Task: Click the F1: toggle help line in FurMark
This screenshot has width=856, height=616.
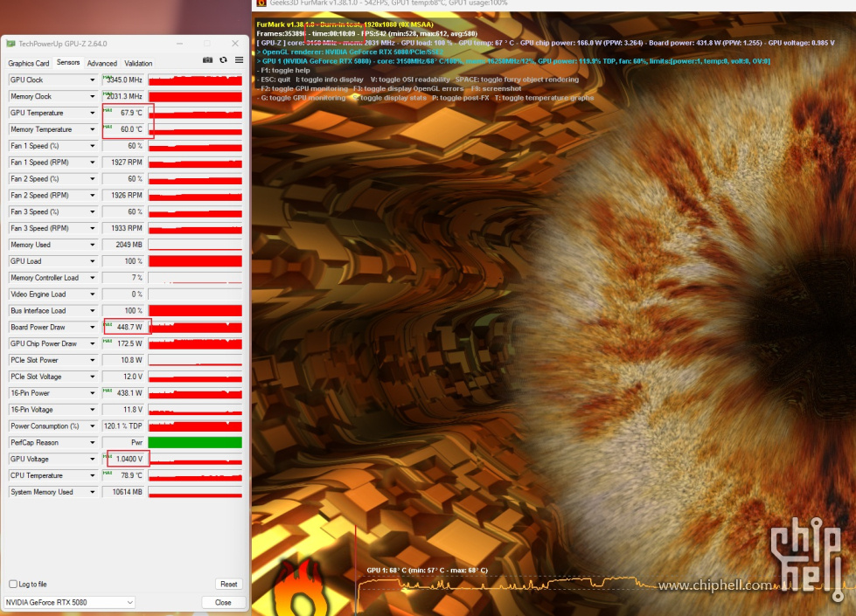Action: (284, 71)
